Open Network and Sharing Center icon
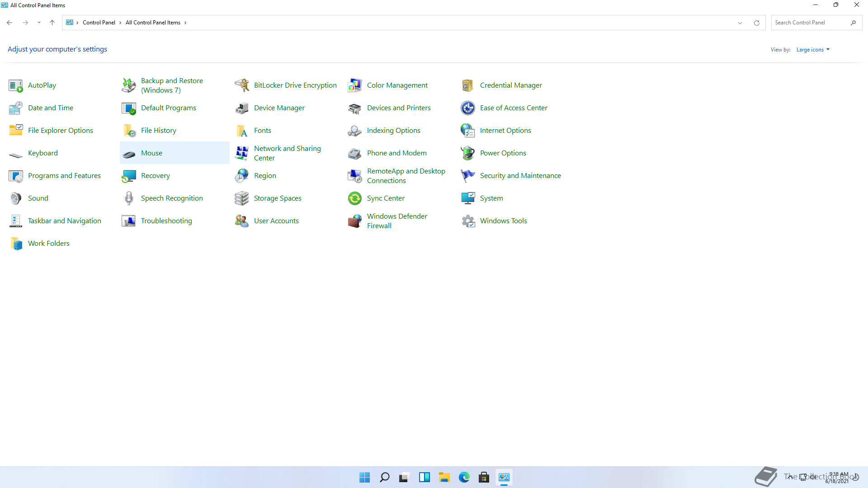868x488 pixels. click(242, 153)
